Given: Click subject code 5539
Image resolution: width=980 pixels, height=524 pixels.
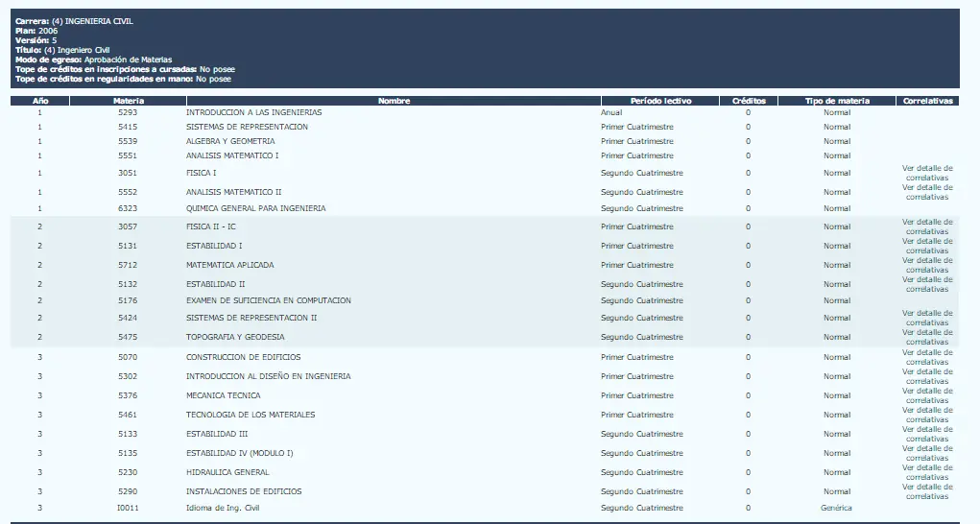Looking at the screenshot, I should click(x=128, y=141).
